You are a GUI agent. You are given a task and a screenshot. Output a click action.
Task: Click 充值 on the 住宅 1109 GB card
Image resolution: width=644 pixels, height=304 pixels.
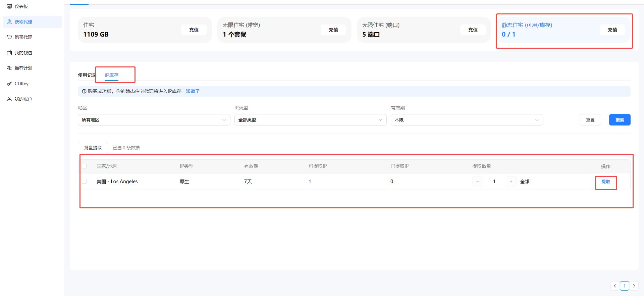[x=194, y=30]
